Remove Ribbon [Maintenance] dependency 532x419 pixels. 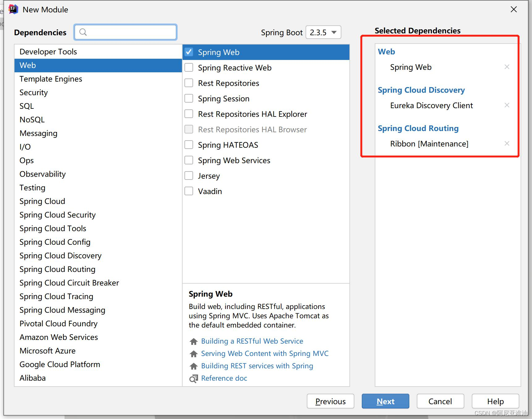(x=507, y=143)
